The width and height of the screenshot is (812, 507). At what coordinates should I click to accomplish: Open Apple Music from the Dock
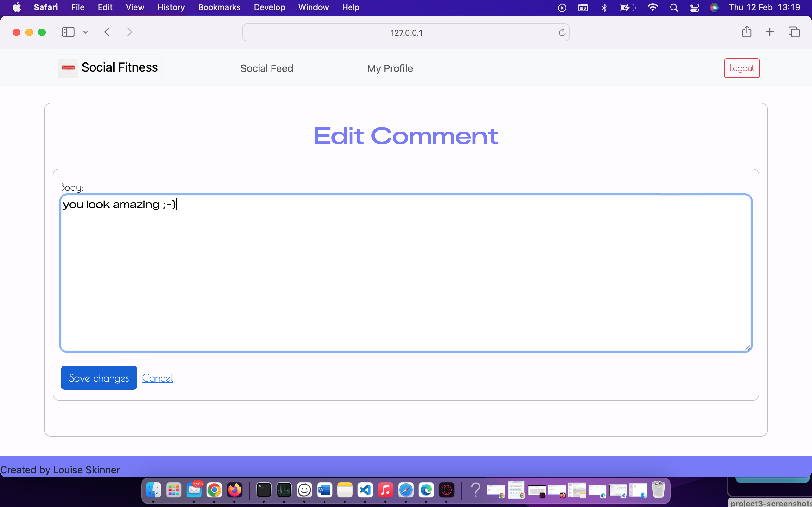[385, 490]
